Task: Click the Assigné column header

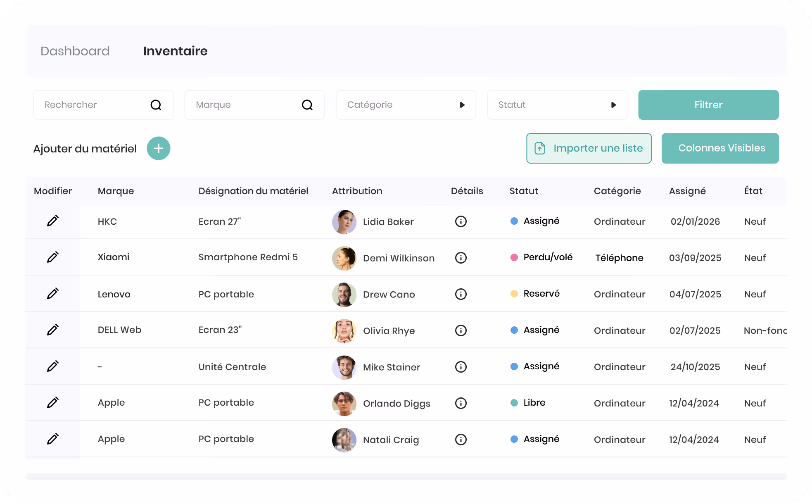Action: [x=687, y=191]
